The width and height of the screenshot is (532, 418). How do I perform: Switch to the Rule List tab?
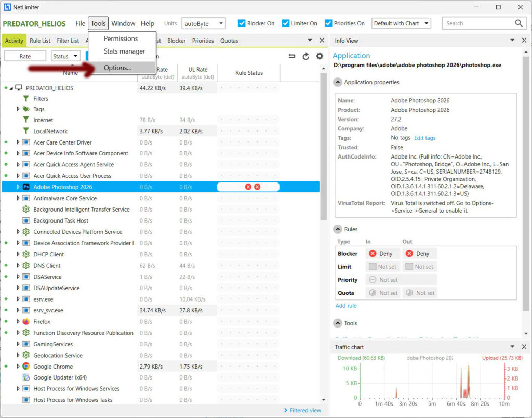(x=40, y=41)
